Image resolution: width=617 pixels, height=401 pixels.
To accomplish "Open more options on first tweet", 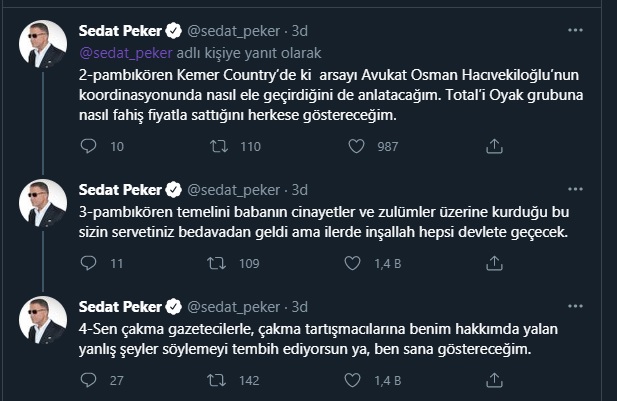I will 575,31.
